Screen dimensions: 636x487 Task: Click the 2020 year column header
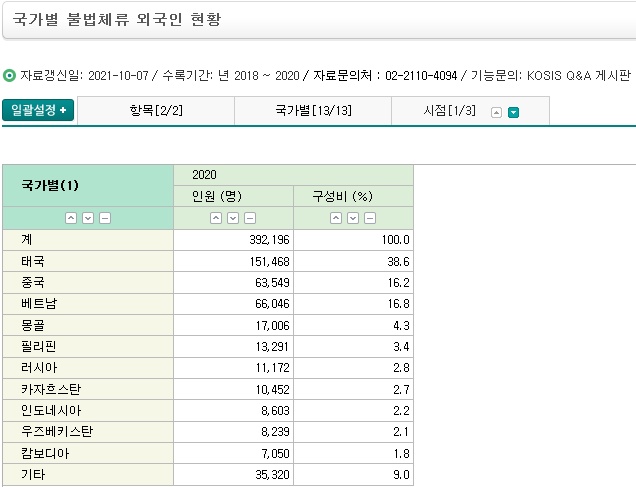[x=293, y=174]
